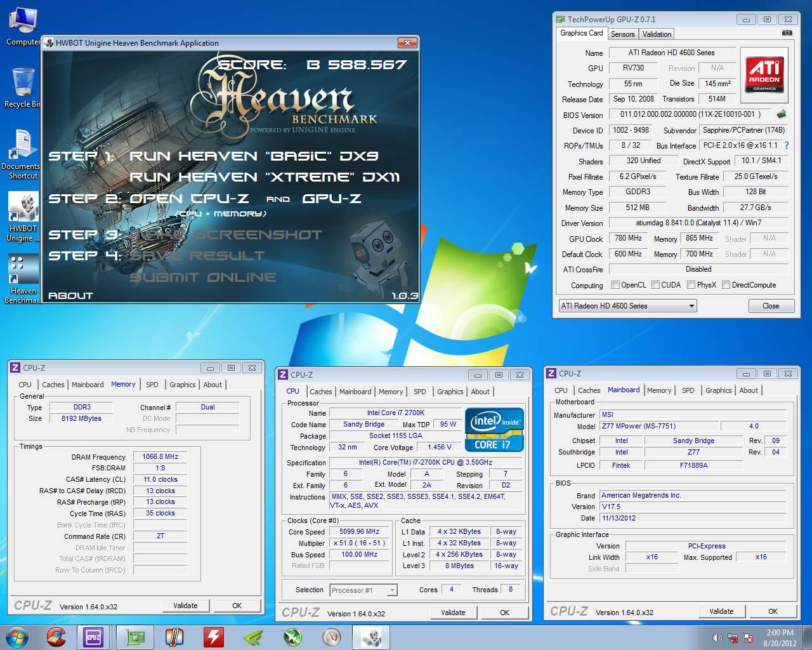Enable the CUDA checkbox
This screenshot has width=812, height=650.
[x=656, y=285]
